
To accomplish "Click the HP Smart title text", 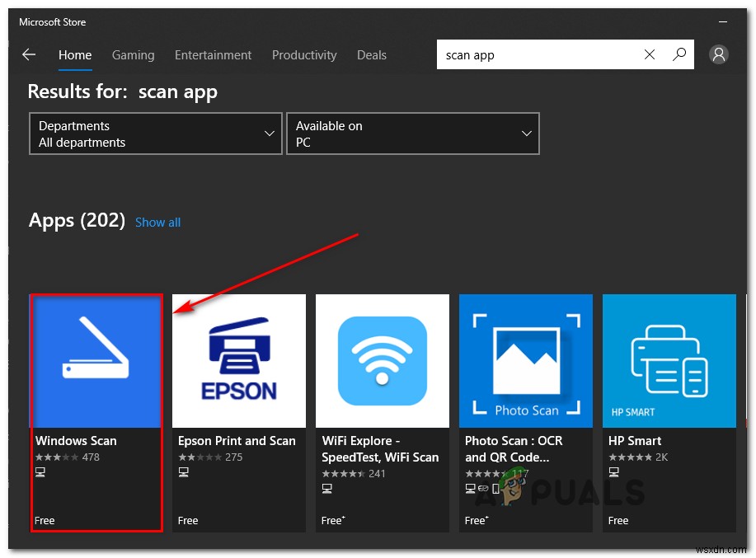I will click(x=635, y=441).
